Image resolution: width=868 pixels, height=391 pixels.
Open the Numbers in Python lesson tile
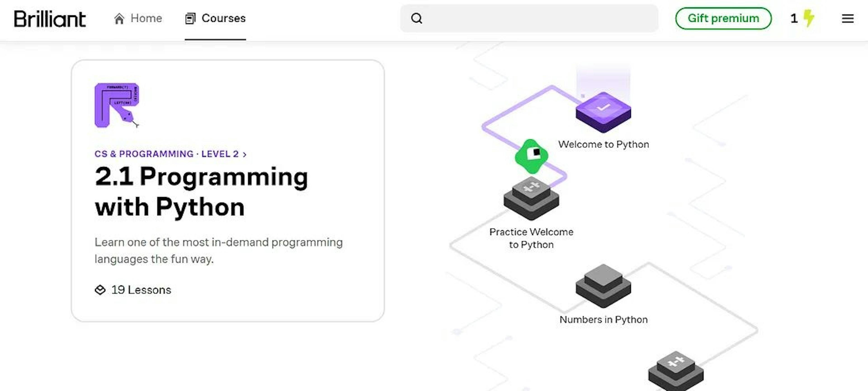click(x=603, y=286)
